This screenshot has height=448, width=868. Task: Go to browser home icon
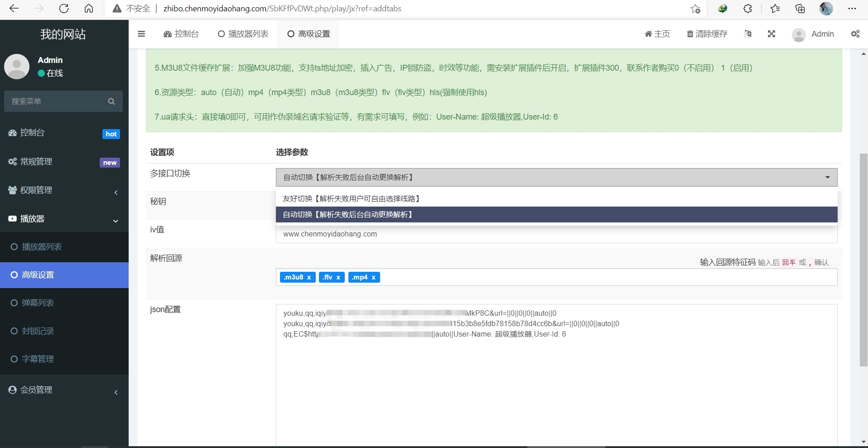[x=89, y=9]
